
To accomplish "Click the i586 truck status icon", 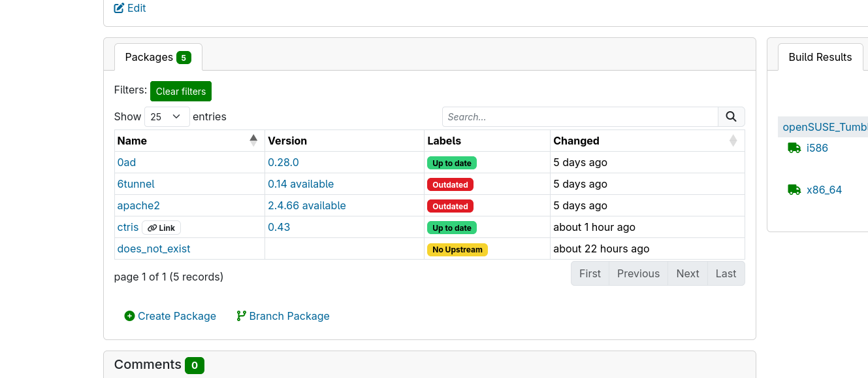I will click(794, 148).
